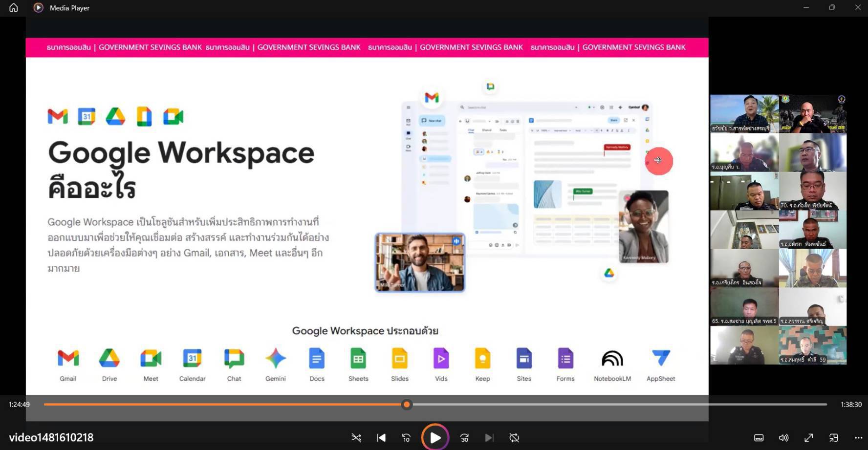Screen dimensions: 868x450
Task: Skip forward 30 seconds
Action: [464, 438]
